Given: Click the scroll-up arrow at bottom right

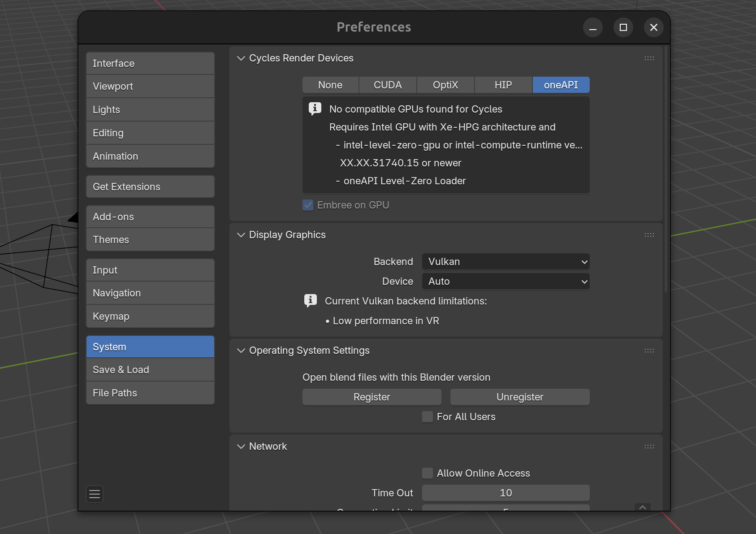Looking at the screenshot, I should 642,507.
